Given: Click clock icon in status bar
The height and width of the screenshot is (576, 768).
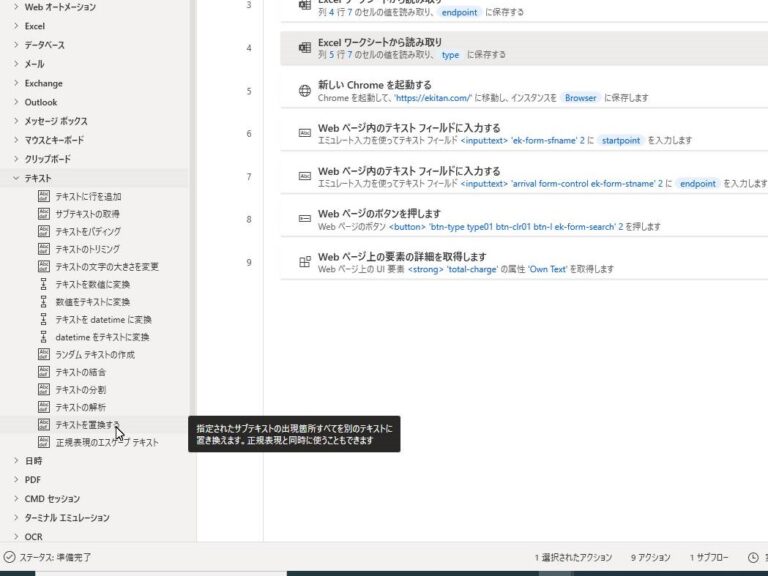Looking at the screenshot, I should tap(753, 557).
